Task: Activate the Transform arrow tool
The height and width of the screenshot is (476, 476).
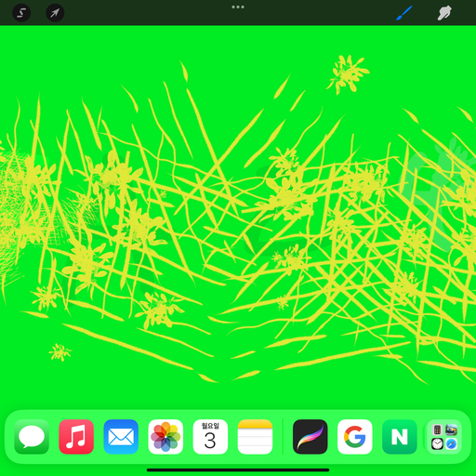Action: point(55,13)
